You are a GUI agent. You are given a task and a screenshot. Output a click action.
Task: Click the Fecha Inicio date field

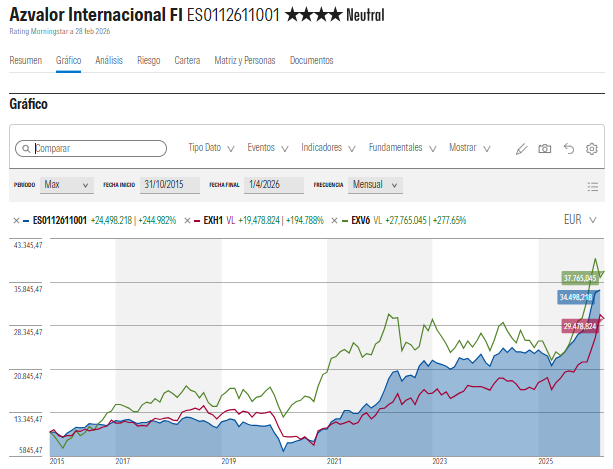(x=164, y=185)
